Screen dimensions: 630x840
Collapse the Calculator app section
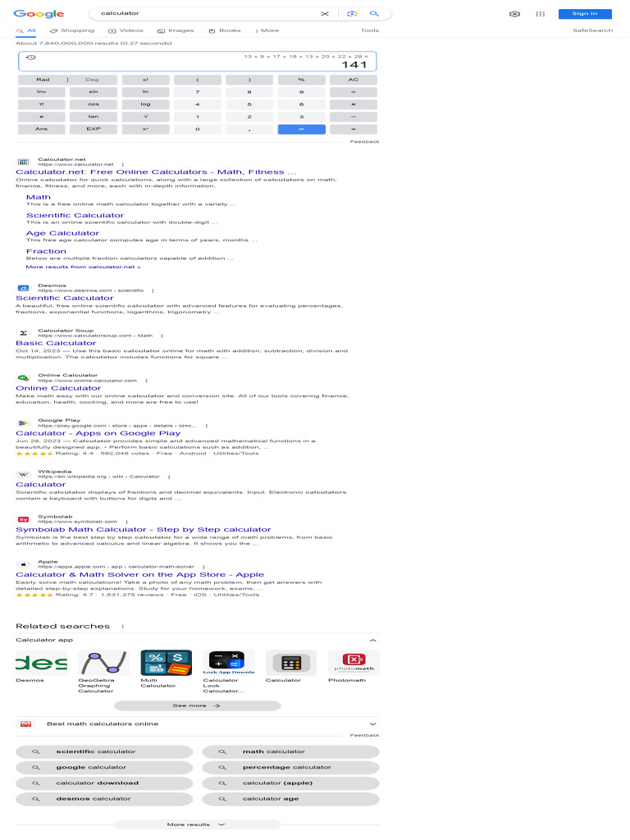point(373,640)
